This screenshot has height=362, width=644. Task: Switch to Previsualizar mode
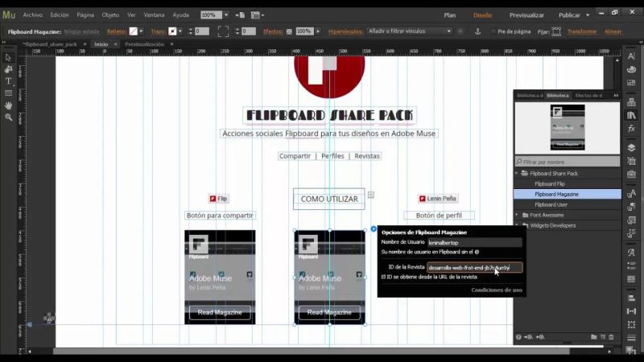coord(526,15)
